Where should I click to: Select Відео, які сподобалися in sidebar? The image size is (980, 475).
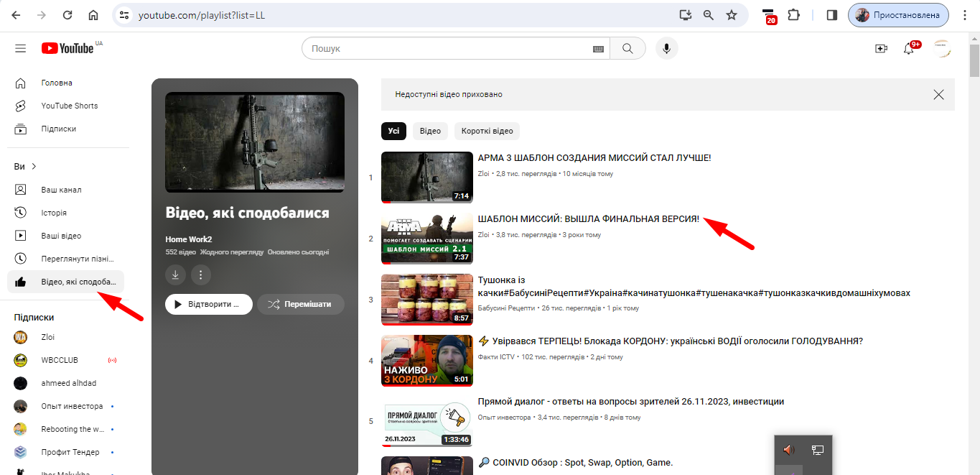coord(65,282)
